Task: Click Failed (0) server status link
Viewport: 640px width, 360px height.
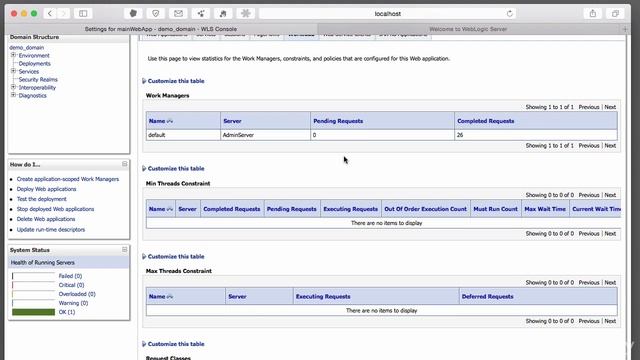Action: point(70,276)
